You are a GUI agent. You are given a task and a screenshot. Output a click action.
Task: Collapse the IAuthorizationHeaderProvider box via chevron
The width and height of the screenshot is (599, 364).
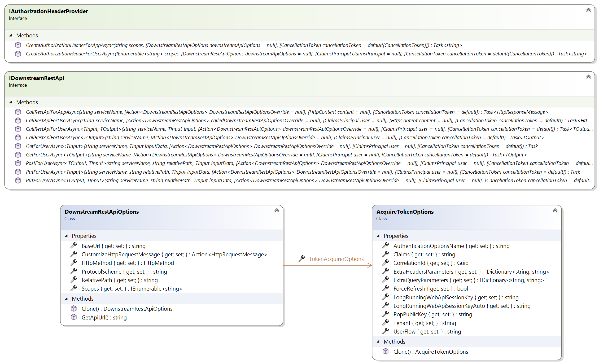click(589, 10)
